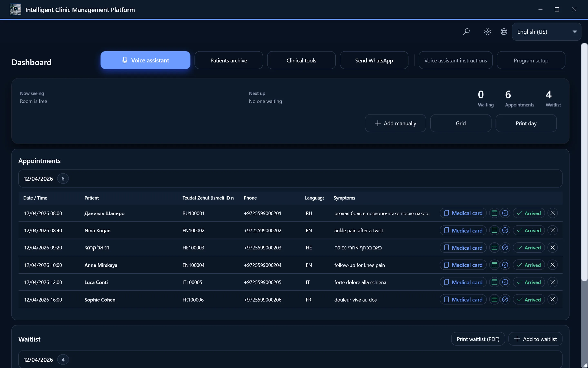This screenshot has width=588, height=368.
Task: Minimize the clinic window
Action: tap(540, 9)
